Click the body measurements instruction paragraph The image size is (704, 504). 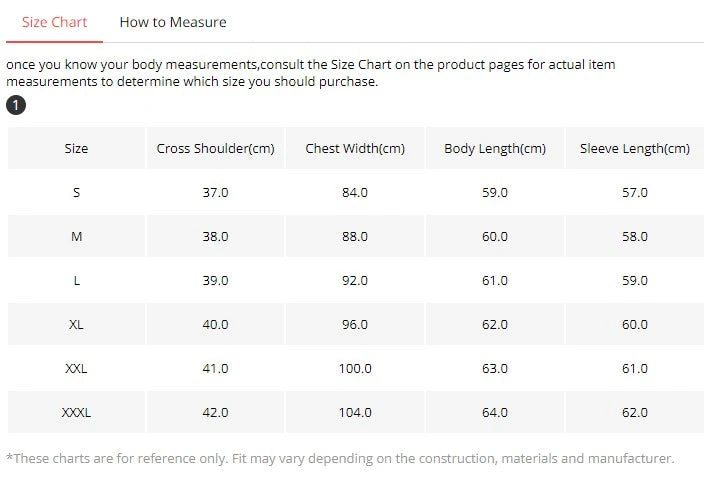click(311, 73)
